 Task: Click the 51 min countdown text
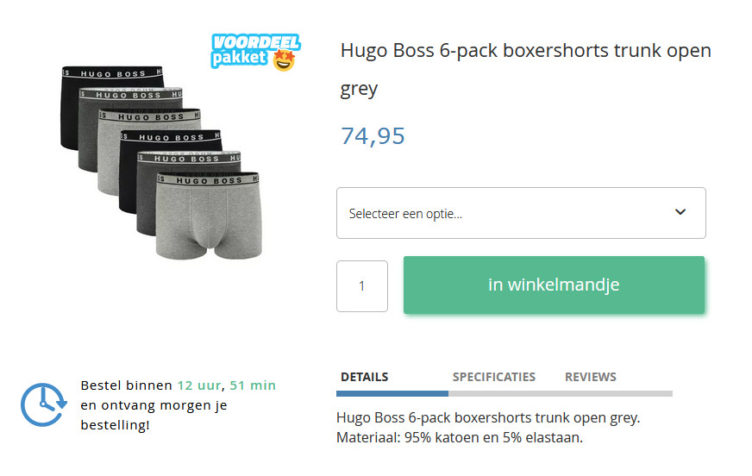(253, 385)
